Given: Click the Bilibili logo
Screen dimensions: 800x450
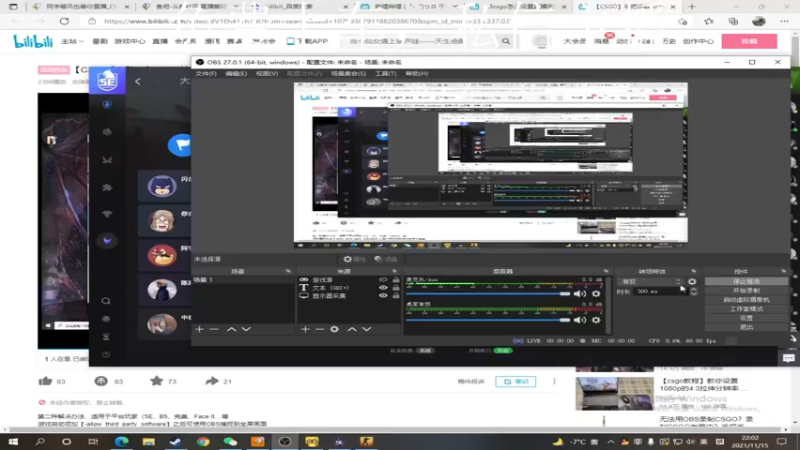Looking at the screenshot, I should 33,41.
